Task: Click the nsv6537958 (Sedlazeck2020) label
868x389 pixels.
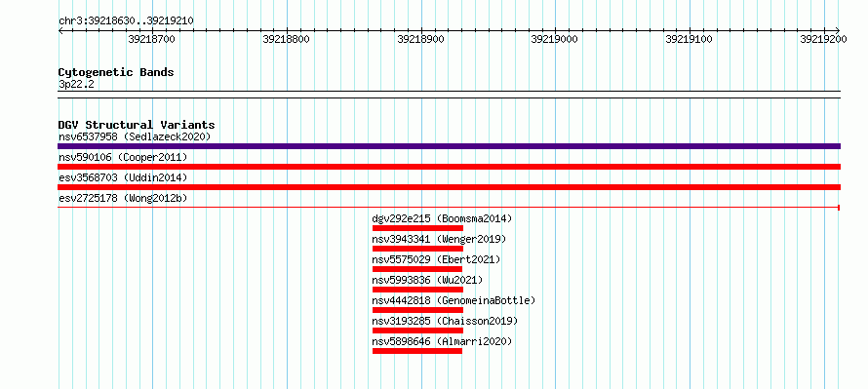Action: pos(135,136)
